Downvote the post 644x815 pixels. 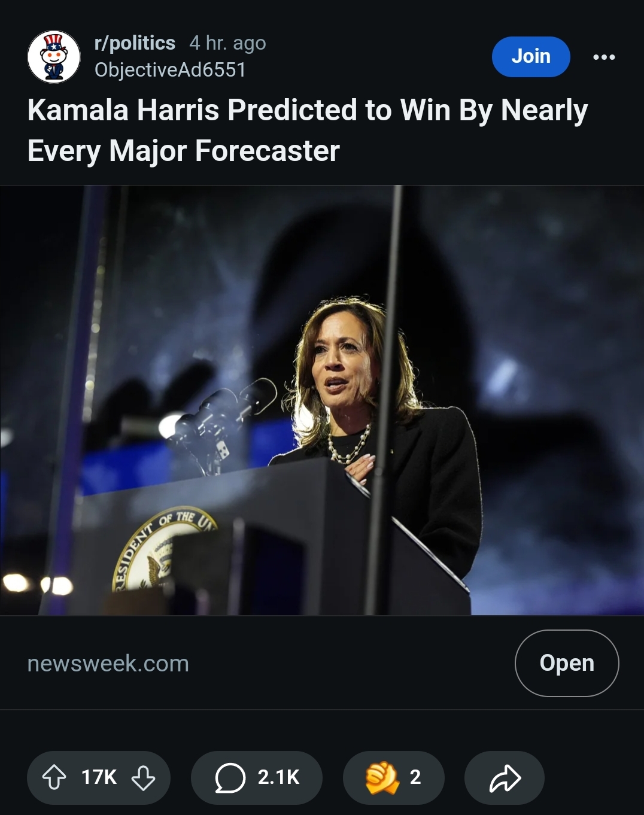143,777
